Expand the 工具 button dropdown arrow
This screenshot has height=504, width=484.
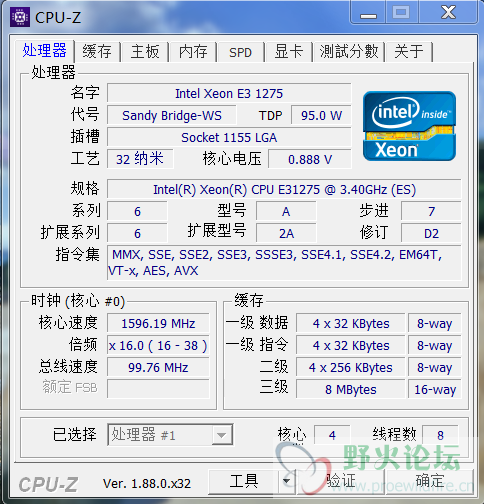(286, 481)
